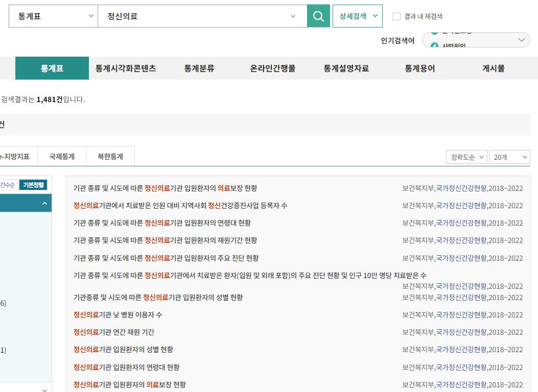Viewport: 538px width, 392px height.
Task: Open the 인구 10만 명당 치료받은 수 result
Action: pos(250,276)
